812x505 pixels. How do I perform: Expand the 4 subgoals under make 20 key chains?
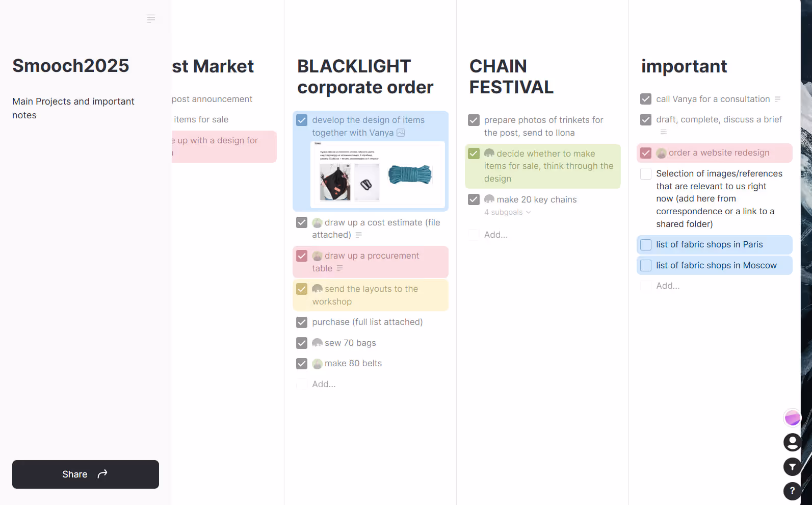click(507, 212)
